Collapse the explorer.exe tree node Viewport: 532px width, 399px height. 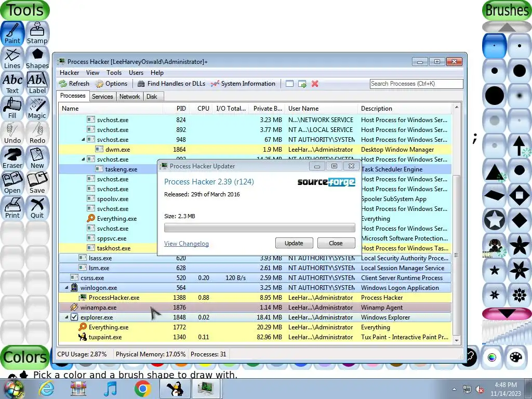tap(66, 317)
